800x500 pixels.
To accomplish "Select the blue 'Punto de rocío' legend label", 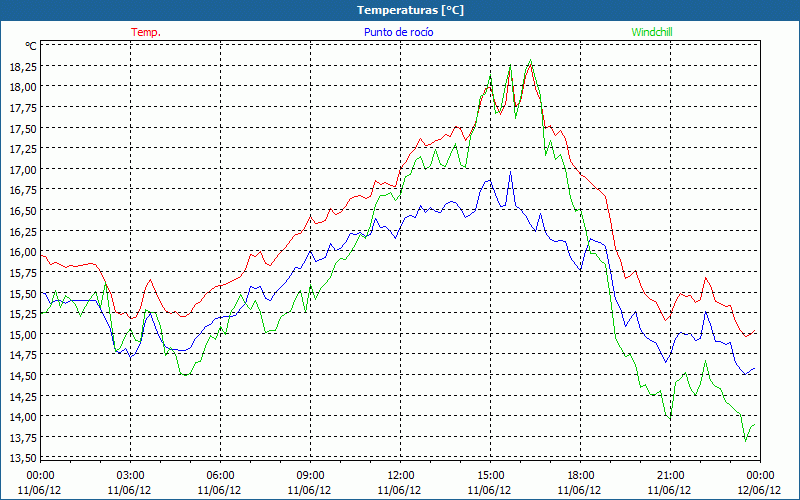I will 398,32.
